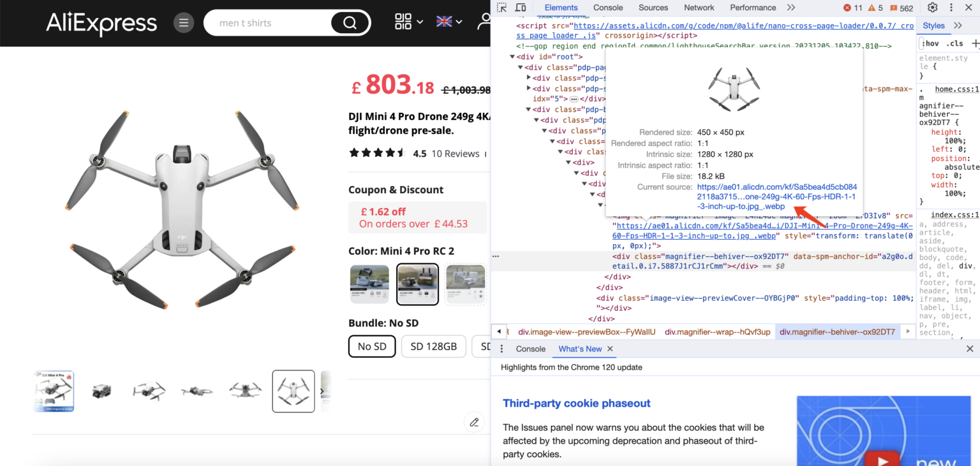The width and height of the screenshot is (980, 466).
Task: Select the SD 128GB bundle button
Action: tap(434, 346)
